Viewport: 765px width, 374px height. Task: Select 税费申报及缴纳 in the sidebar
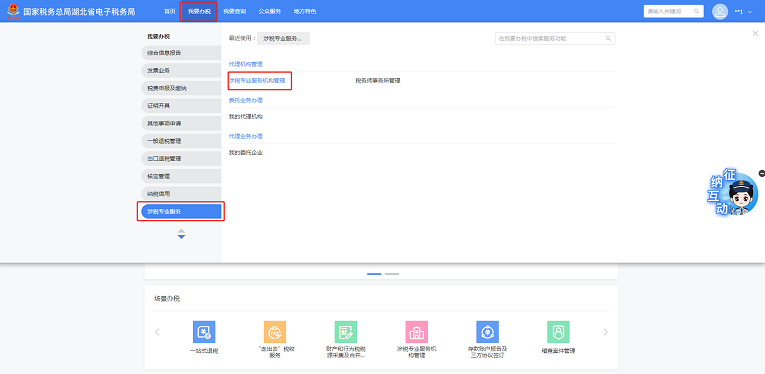click(x=181, y=88)
